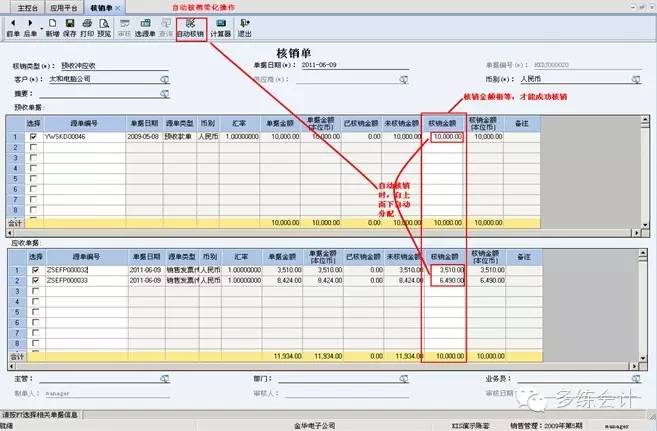
Task: Click right arrow of 应收单据 horizontal scrollbar
Action: tap(635, 366)
